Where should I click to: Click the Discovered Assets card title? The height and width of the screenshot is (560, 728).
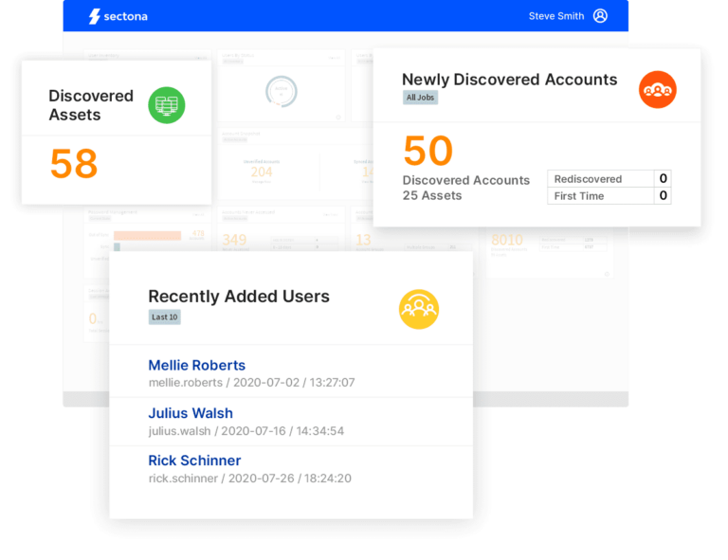(91, 105)
